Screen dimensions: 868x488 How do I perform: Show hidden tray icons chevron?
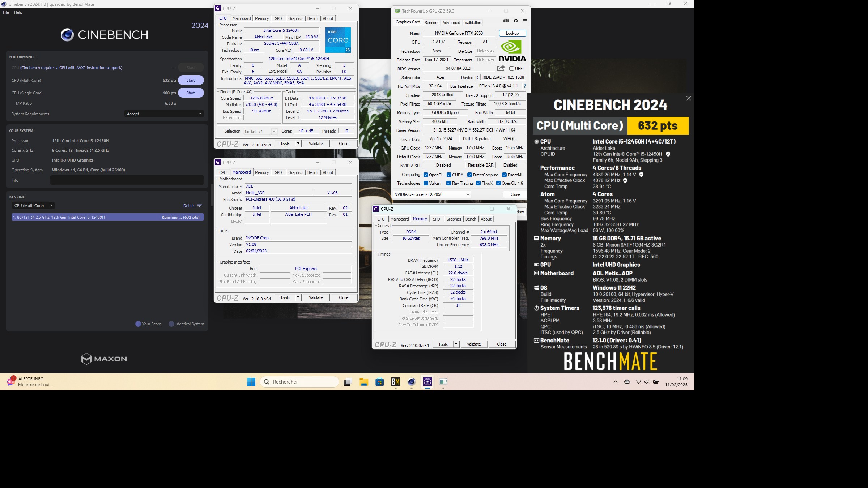(615, 382)
